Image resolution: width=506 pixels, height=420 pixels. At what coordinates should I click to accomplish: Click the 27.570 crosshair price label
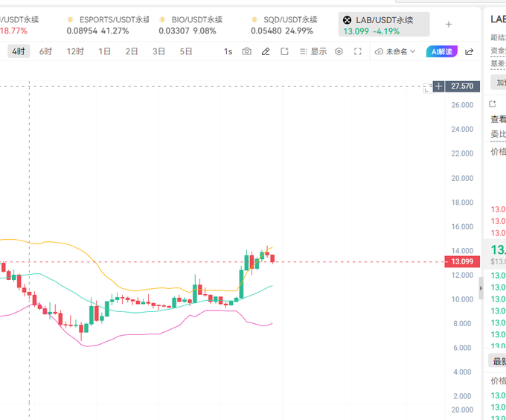(462, 86)
